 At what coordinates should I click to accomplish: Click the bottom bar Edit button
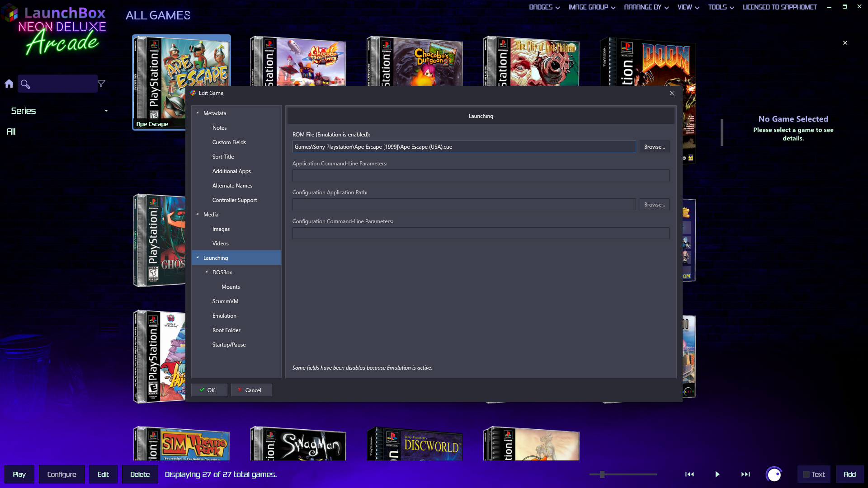click(x=103, y=474)
